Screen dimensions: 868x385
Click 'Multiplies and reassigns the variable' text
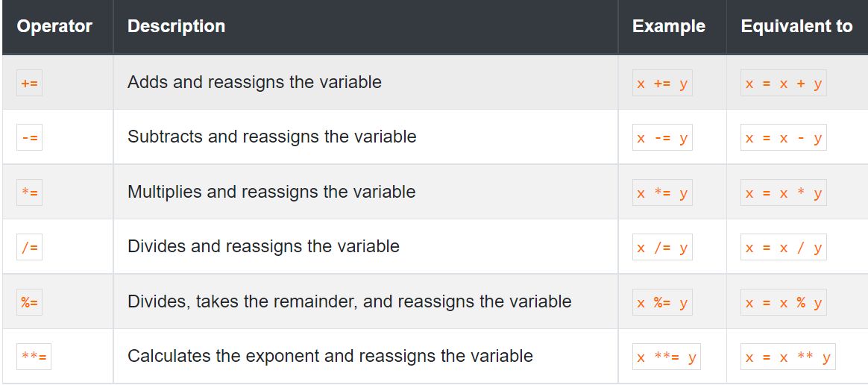[271, 192]
